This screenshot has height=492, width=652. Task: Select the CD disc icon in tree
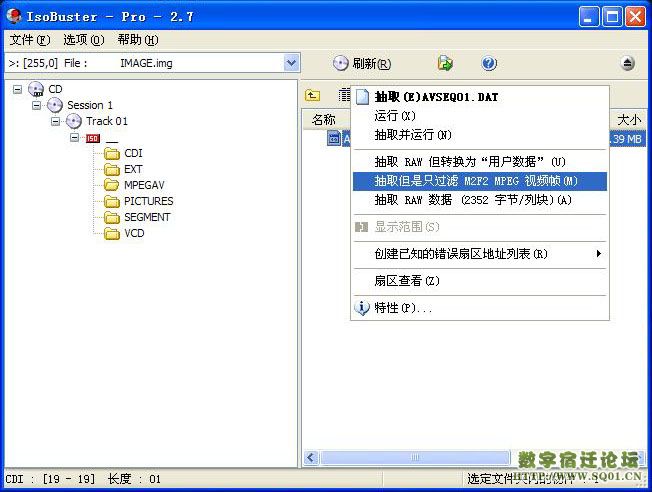36,89
